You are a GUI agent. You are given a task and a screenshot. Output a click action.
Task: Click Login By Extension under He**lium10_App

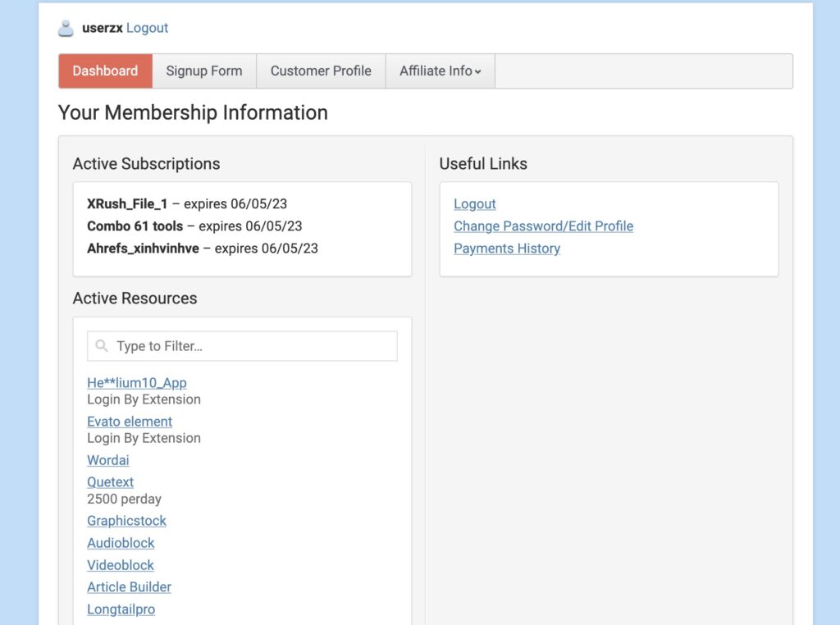(144, 399)
